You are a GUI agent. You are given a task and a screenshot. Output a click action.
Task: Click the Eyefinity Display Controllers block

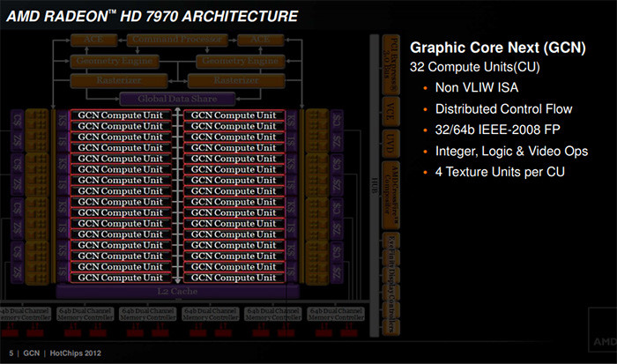pyautogui.click(x=390, y=284)
